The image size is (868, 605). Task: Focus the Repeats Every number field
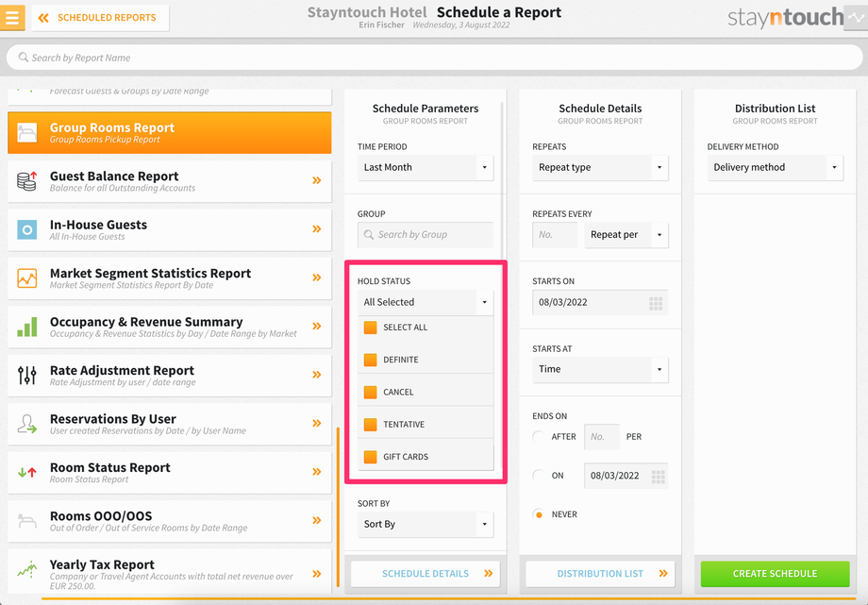[x=555, y=234]
